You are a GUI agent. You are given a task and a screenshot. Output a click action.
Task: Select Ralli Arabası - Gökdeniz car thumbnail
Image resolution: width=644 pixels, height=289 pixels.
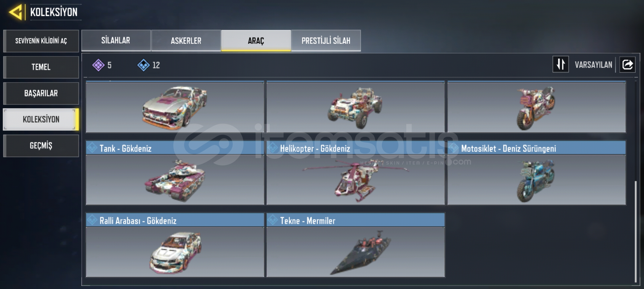[x=175, y=252]
